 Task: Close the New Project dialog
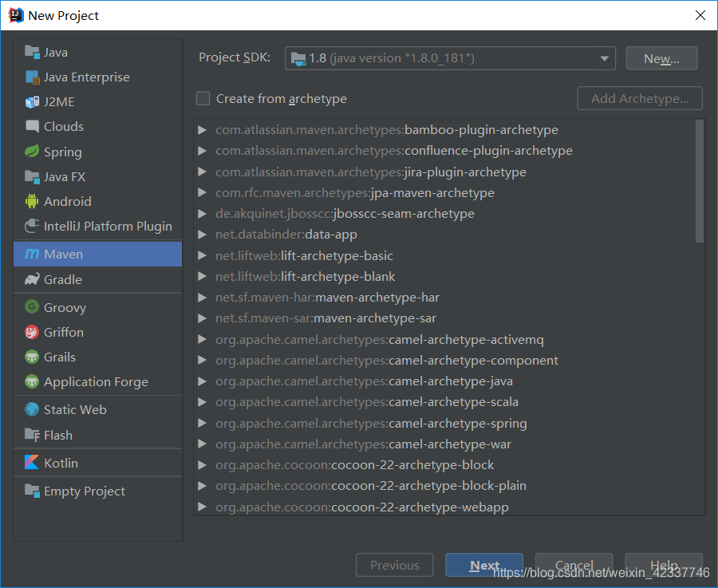(700, 15)
